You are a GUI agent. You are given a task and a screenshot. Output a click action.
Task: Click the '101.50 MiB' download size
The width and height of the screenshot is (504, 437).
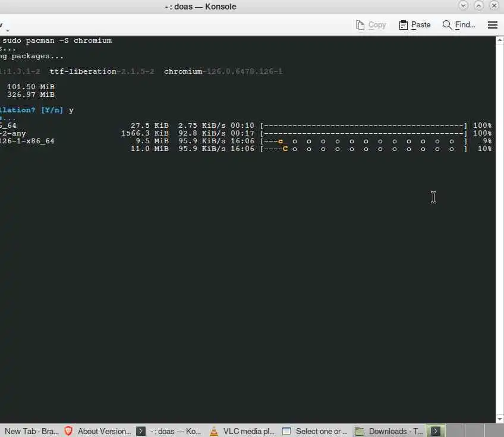(x=31, y=87)
